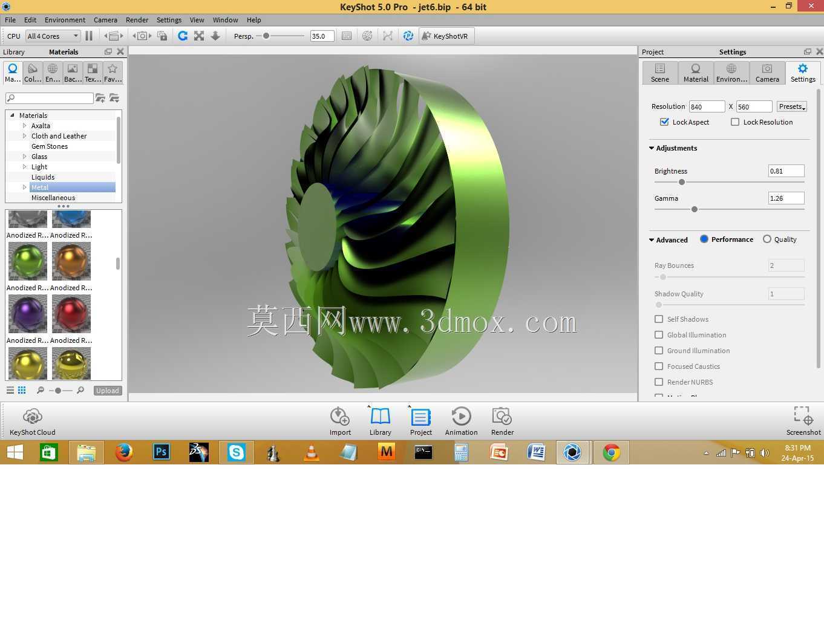824x644 pixels.
Task: Enable Self Shadows
Action: click(659, 319)
